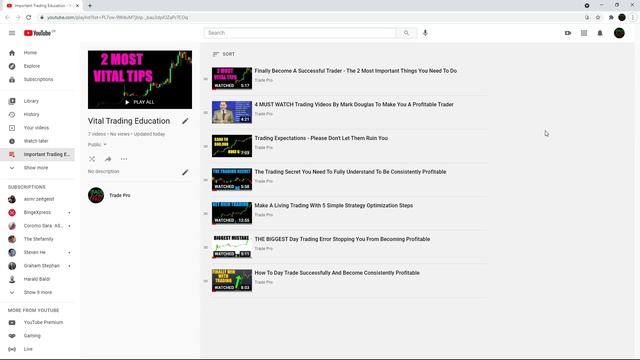The width and height of the screenshot is (640, 360).
Task: Open Watch later in sidebar
Action: 37,141
